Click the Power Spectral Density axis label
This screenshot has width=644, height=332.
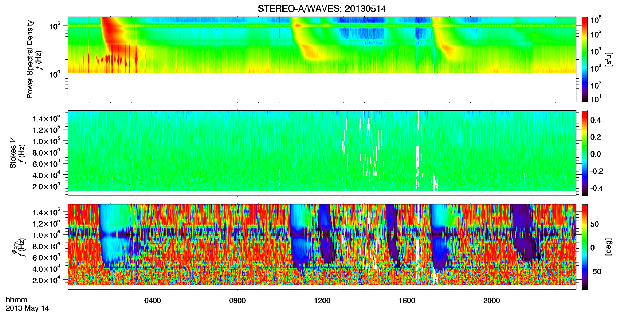tap(30, 59)
